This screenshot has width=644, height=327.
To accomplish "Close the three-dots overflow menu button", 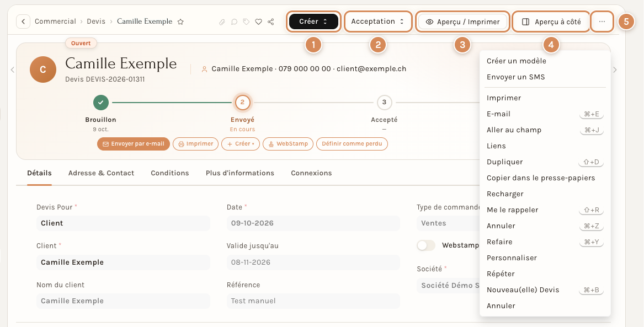I will (602, 22).
